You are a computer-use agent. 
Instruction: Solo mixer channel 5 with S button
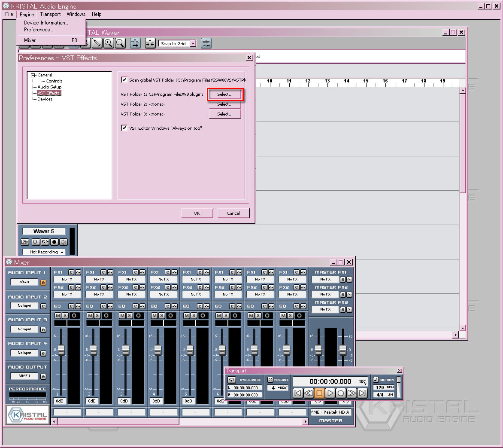tap(194, 315)
